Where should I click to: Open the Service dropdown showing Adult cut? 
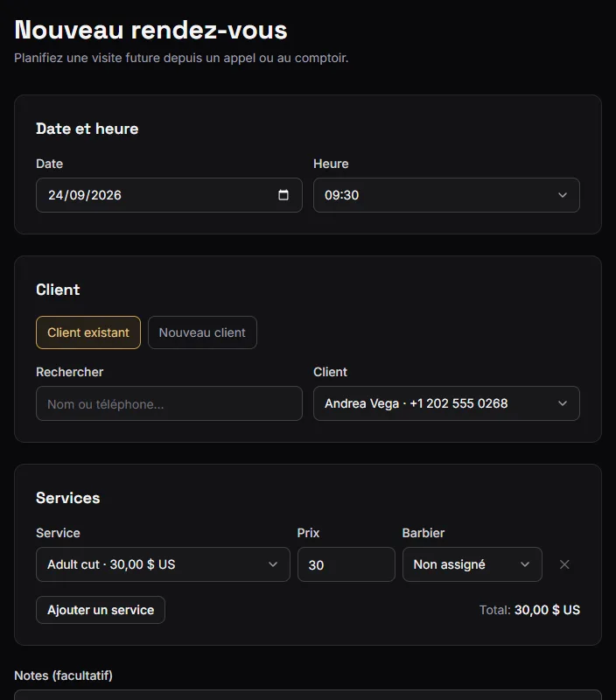click(163, 564)
